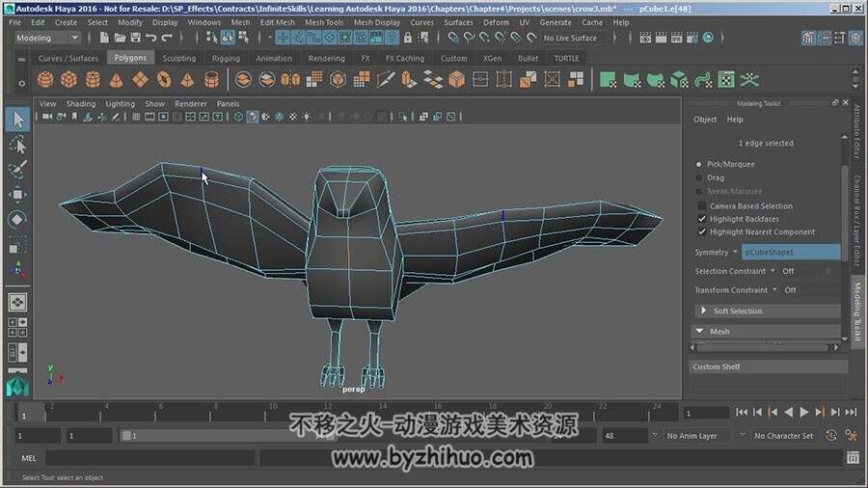The width and height of the screenshot is (868, 488).
Task: Enable Camera Based Selection checkbox
Action: click(702, 205)
